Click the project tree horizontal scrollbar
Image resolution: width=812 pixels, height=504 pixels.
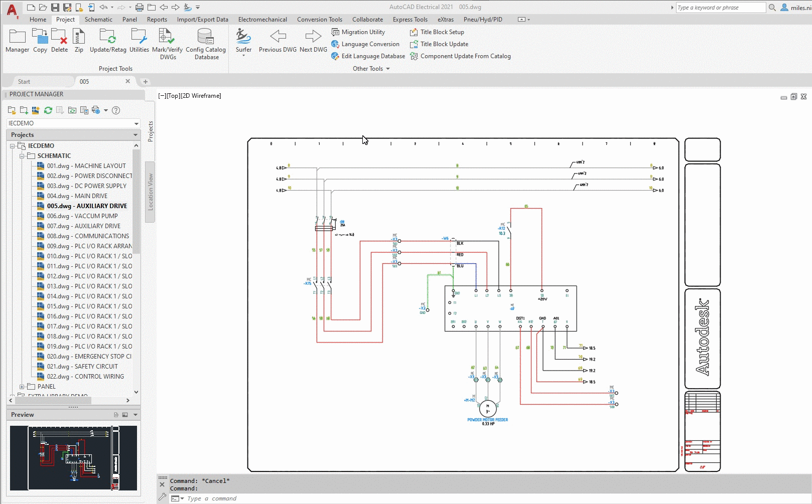[53, 401]
